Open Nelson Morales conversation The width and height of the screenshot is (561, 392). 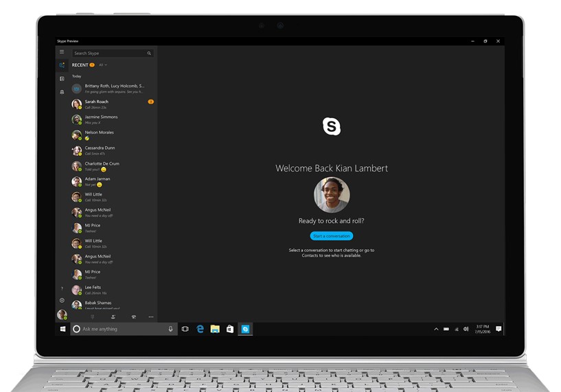point(113,135)
